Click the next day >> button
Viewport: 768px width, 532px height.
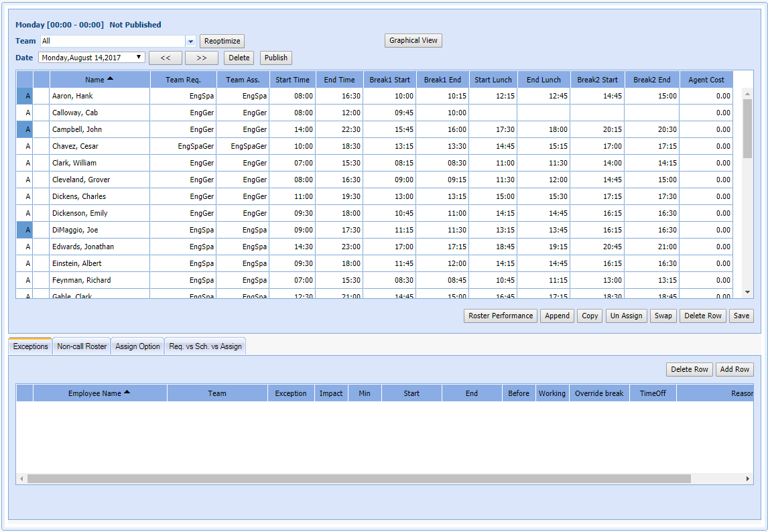[201, 58]
